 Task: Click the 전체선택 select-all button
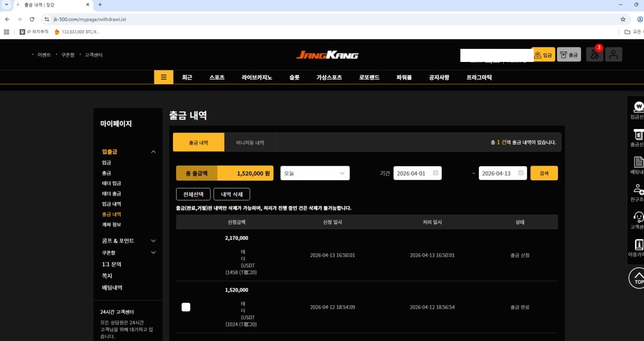click(193, 194)
